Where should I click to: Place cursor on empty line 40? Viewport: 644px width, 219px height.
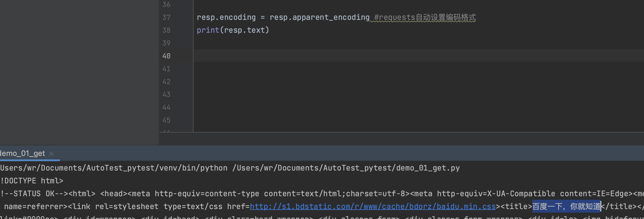click(350, 56)
